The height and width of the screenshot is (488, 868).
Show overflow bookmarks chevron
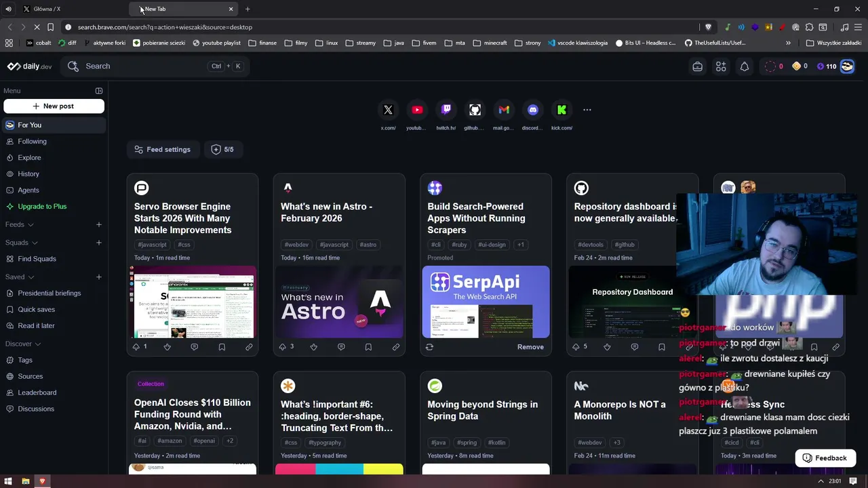pos(788,43)
